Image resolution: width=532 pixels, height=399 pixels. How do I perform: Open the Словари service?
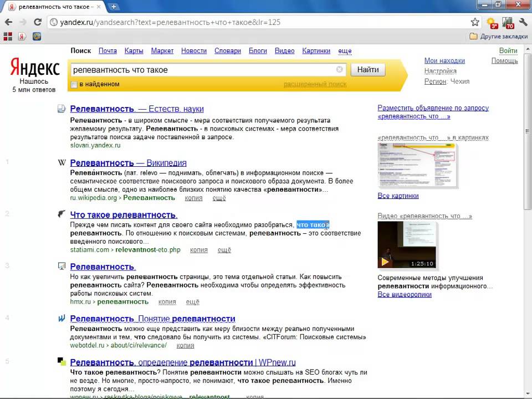228,51
